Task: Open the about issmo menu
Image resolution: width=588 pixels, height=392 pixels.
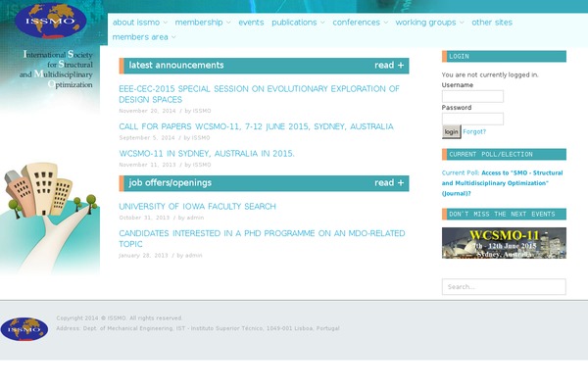Action: click(x=136, y=23)
